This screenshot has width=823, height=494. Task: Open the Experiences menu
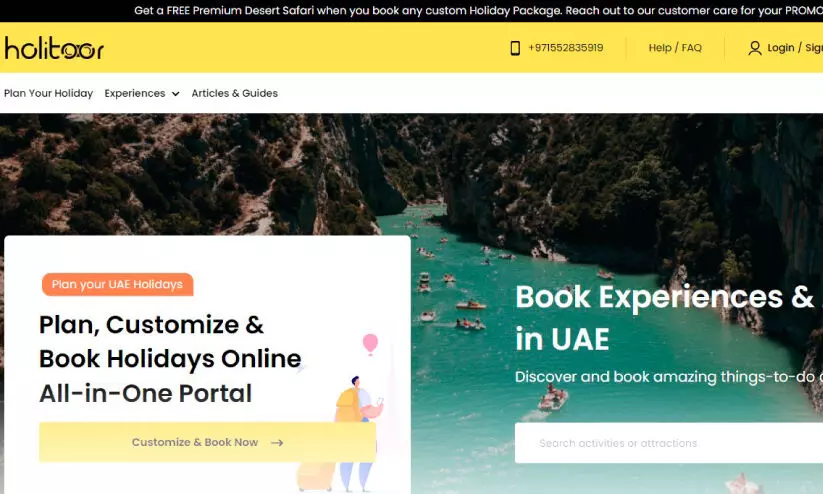(142, 93)
